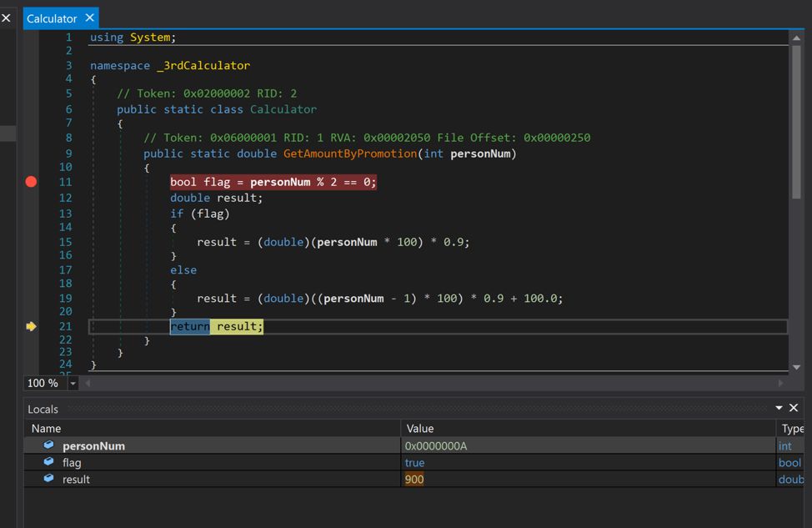
Task: Click the flag variable icon in Locals
Action: (x=48, y=462)
